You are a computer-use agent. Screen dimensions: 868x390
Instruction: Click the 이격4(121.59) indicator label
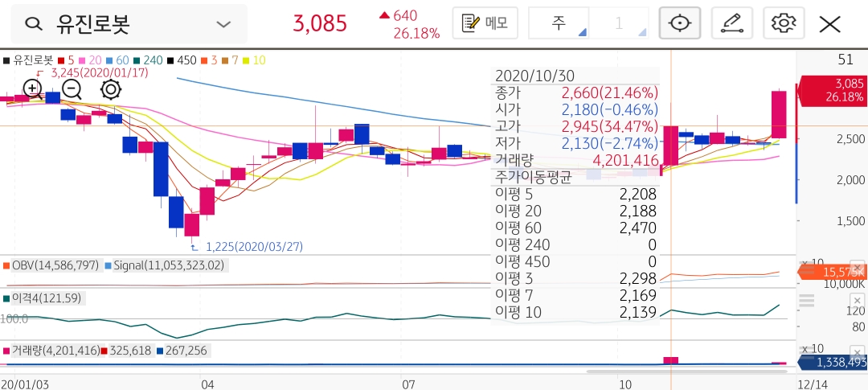click(43, 298)
